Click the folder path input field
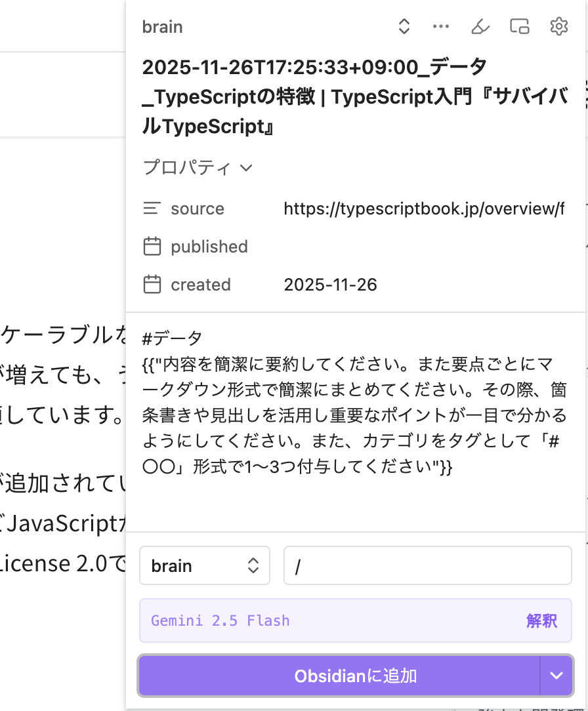 [427, 565]
